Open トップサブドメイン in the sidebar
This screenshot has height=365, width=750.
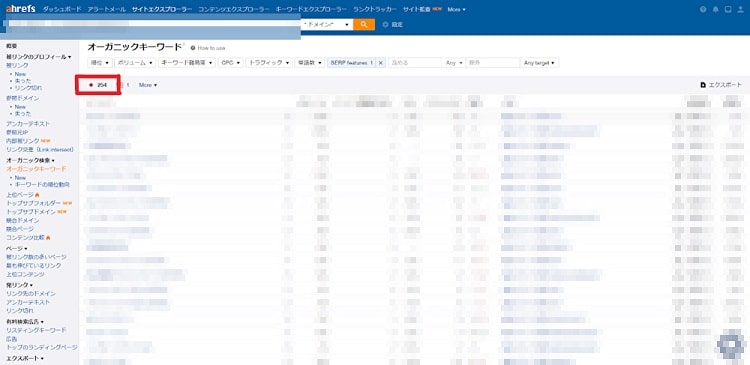[x=31, y=212]
